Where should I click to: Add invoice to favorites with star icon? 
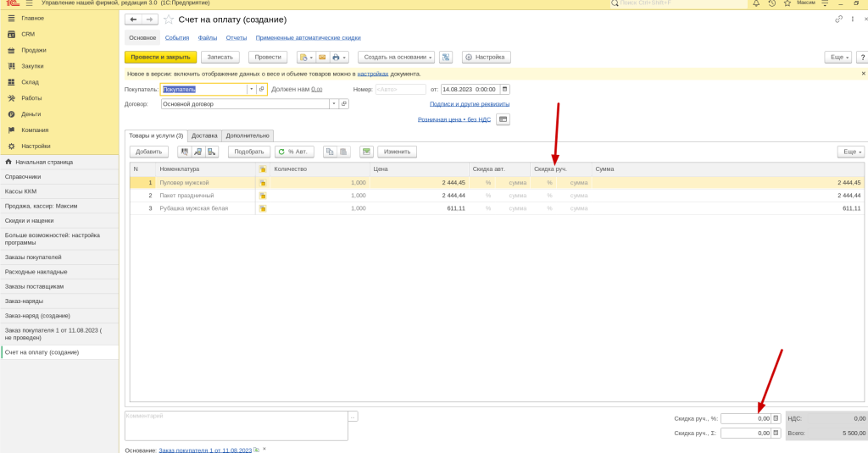(169, 20)
